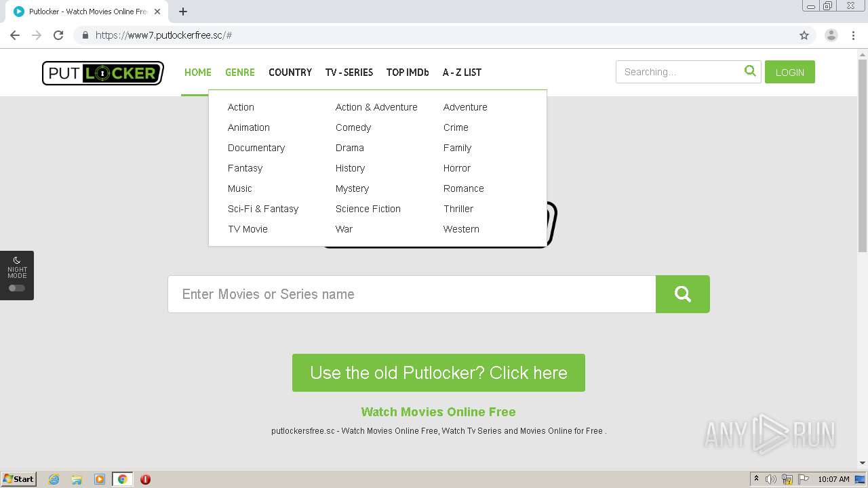The height and width of the screenshot is (488, 868).
Task: Select the Crime genre
Action: click(x=456, y=127)
